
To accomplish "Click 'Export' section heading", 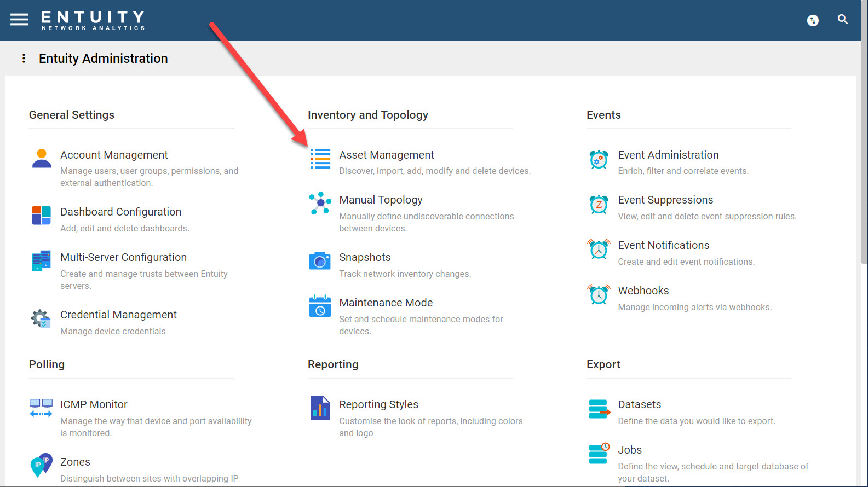I will (x=603, y=364).
